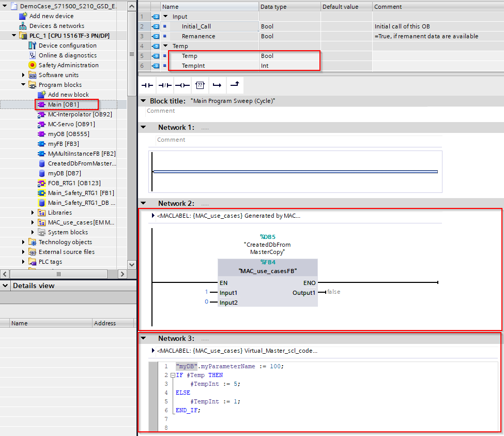The width and height of the screenshot is (504, 436).
Task: Insert a normally open contact
Action: pyautogui.click(x=147, y=85)
